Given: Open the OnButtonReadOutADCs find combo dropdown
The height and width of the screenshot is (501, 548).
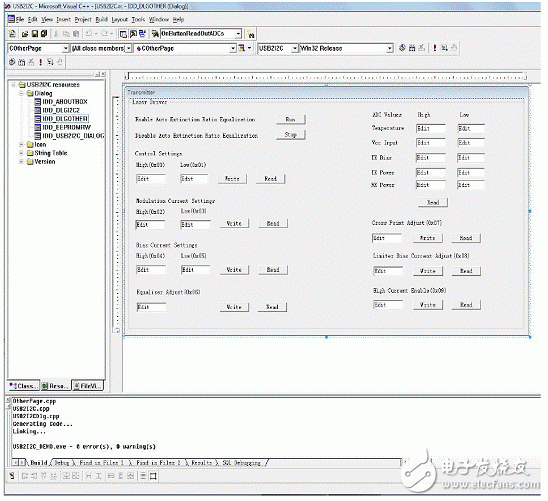Looking at the screenshot, I should pos(238,34).
